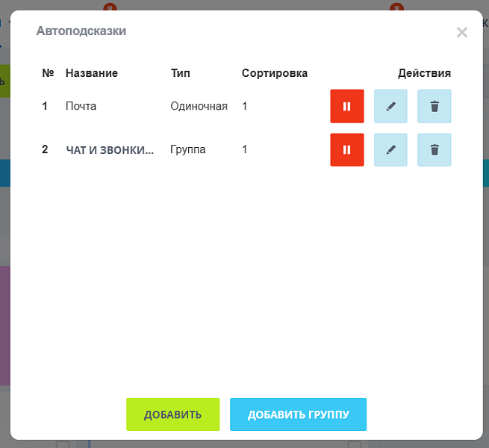Pause the ЧАТ И ЗВОНКИ group

tap(347, 149)
